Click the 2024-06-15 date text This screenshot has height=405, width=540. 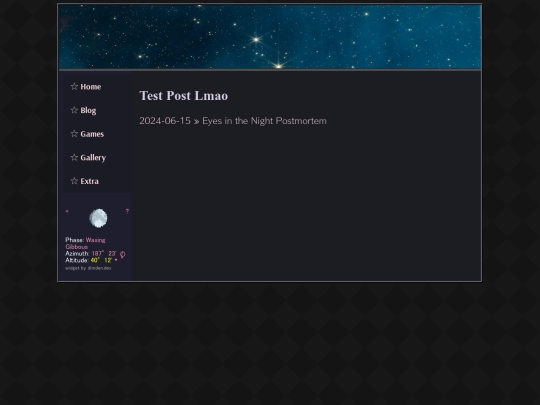[x=165, y=121]
